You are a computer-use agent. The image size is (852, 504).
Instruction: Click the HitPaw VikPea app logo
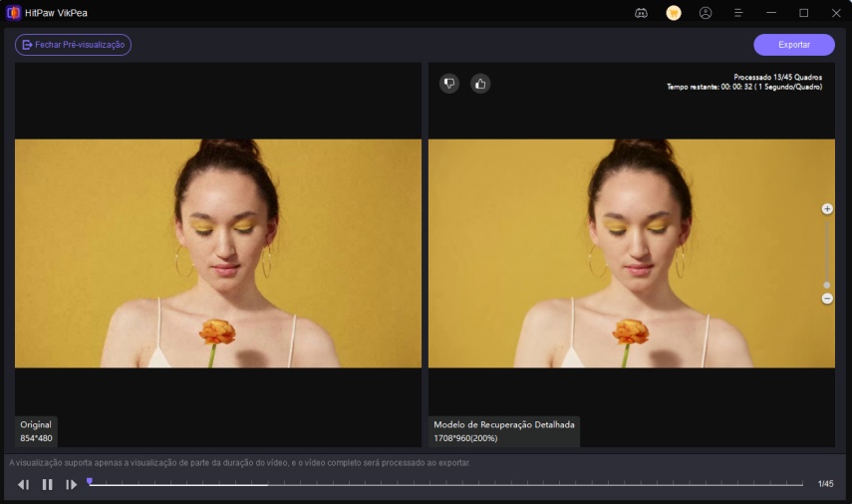(x=13, y=13)
